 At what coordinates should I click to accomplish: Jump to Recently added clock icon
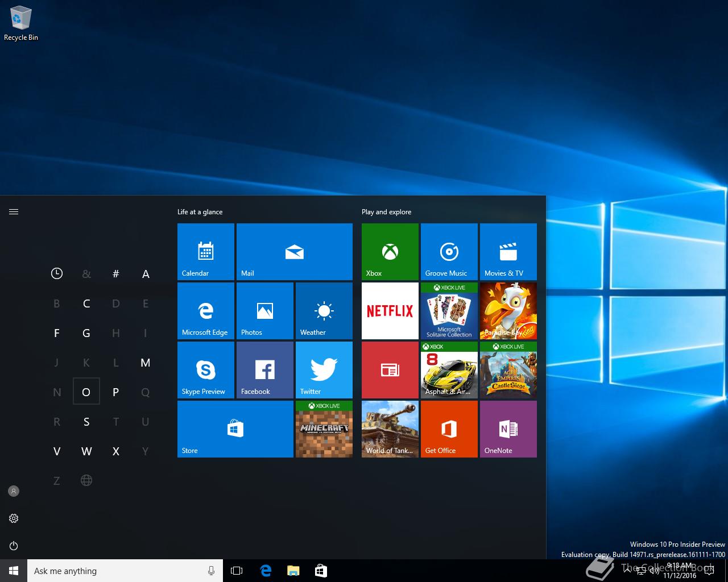[x=57, y=274]
